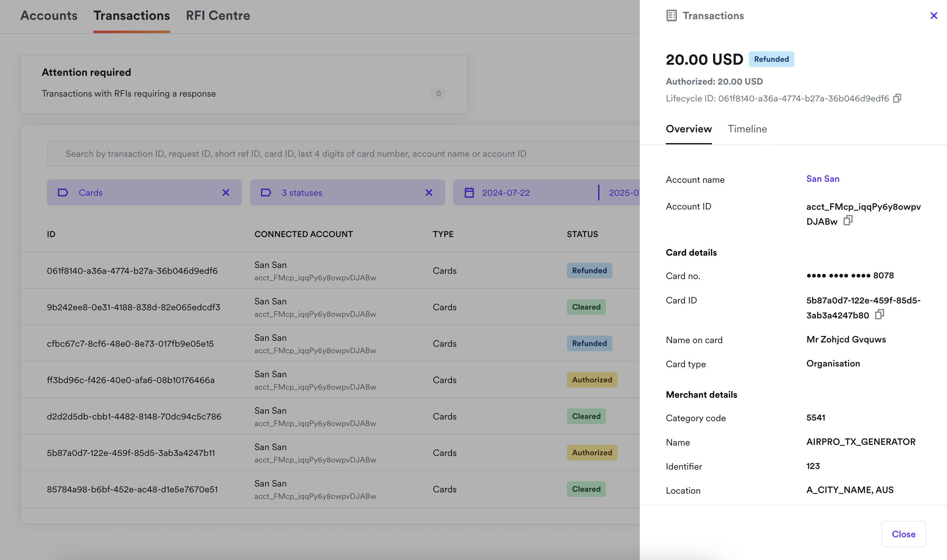Copy the Account ID value
Image resolution: width=947 pixels, height=560 pixels.
pos(848,220)
